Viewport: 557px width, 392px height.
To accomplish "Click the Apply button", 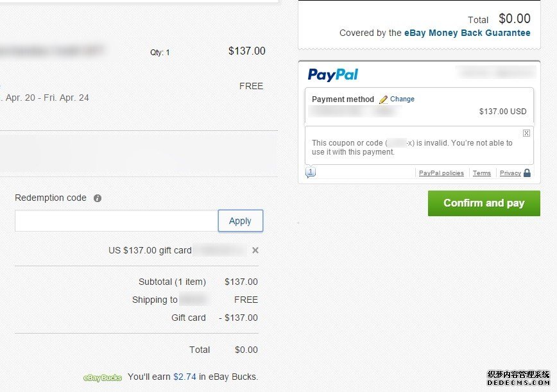I will point(241,221).
